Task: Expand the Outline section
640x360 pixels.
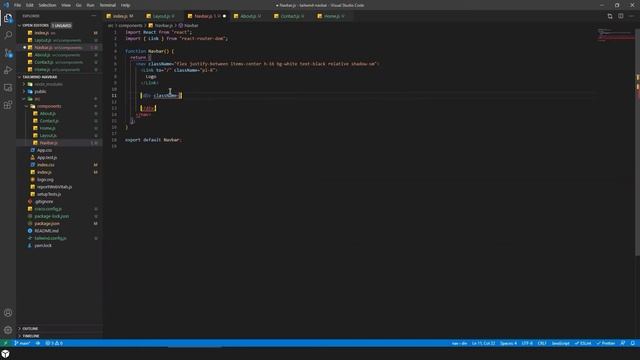Action: pyautogui.click(x=30, y=329)
